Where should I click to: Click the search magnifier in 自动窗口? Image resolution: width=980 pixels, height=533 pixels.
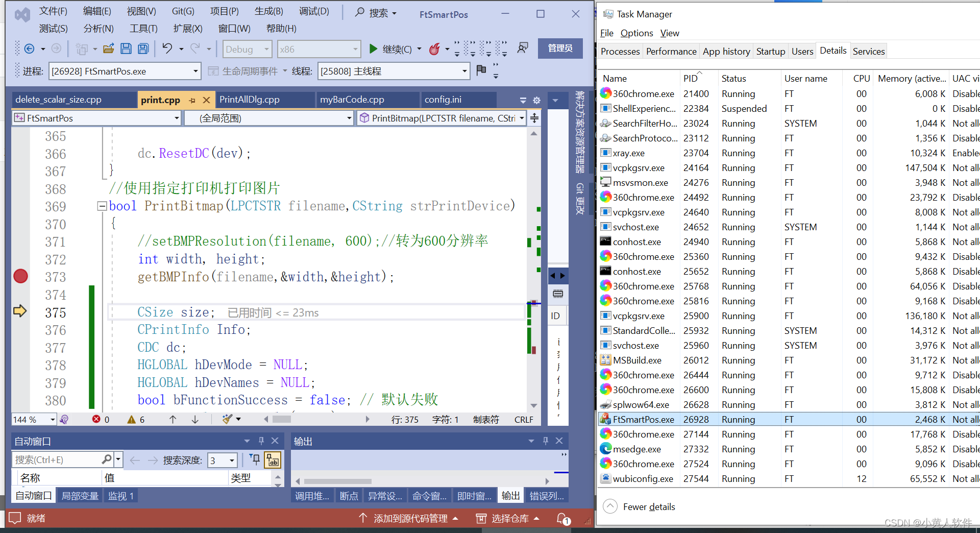tap(107, 459)
